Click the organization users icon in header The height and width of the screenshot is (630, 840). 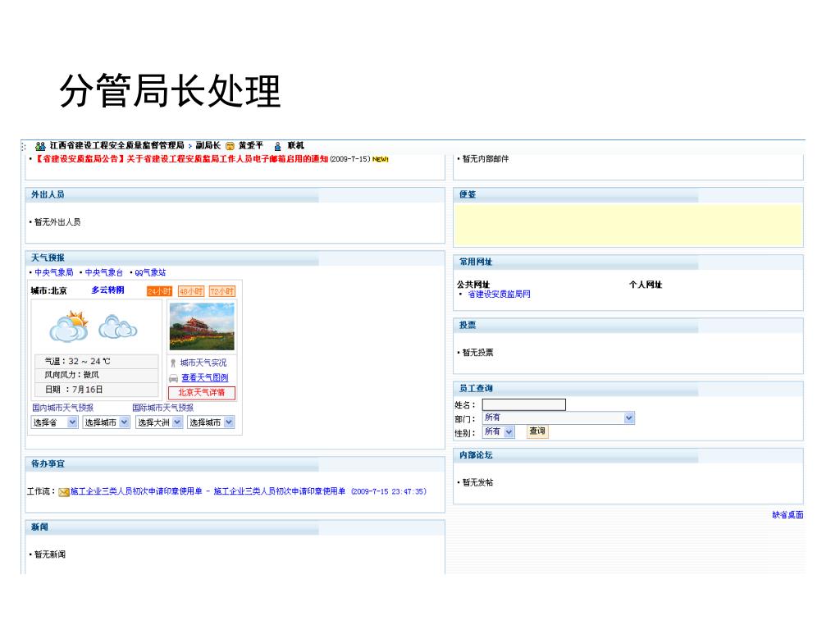(40, 146)
